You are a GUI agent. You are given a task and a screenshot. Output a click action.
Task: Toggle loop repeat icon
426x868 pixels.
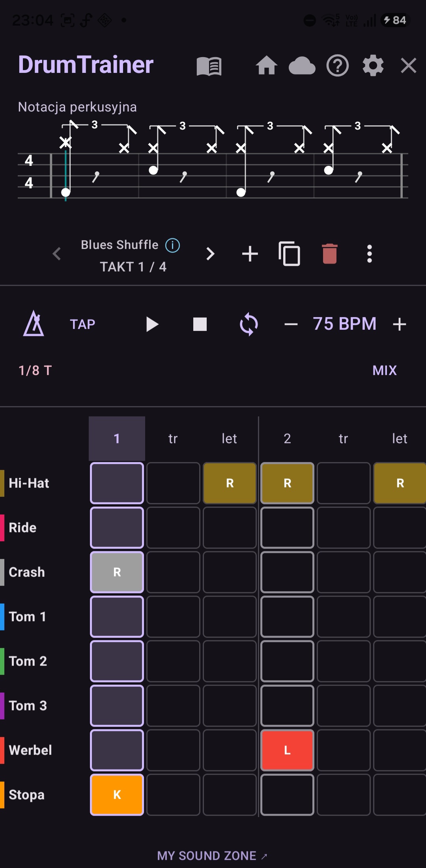click(x=249, y=324)
